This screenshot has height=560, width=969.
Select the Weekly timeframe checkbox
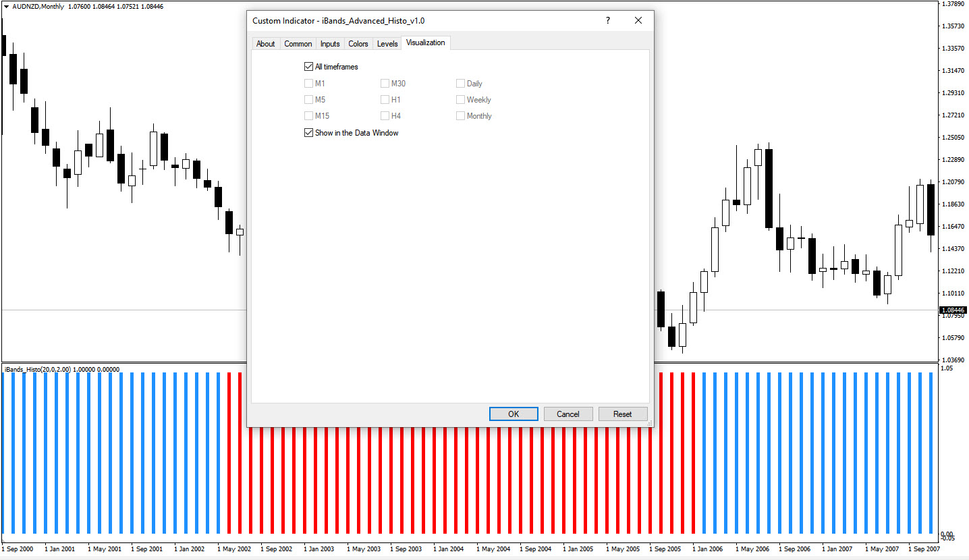coord(461,100)
